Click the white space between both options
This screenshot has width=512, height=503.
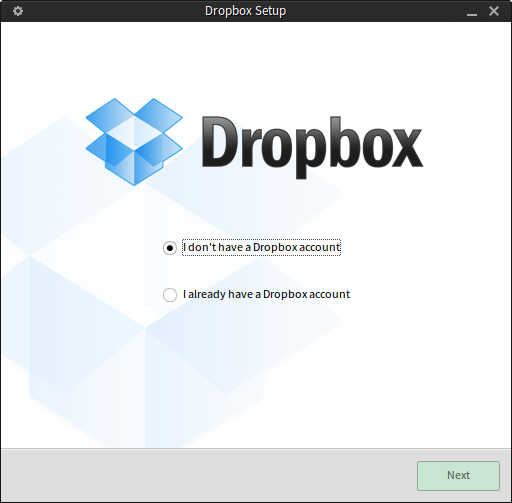(x=257, y=271)
